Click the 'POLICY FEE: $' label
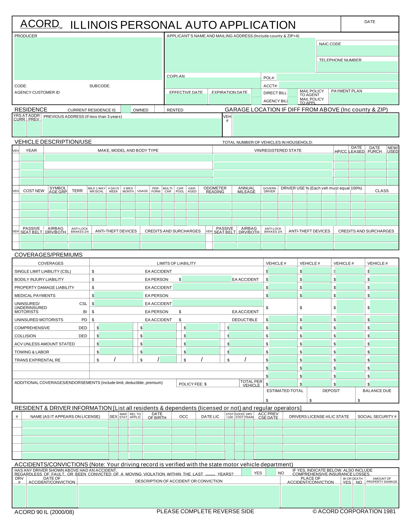 pyautogui.click(x=193, y=384)
